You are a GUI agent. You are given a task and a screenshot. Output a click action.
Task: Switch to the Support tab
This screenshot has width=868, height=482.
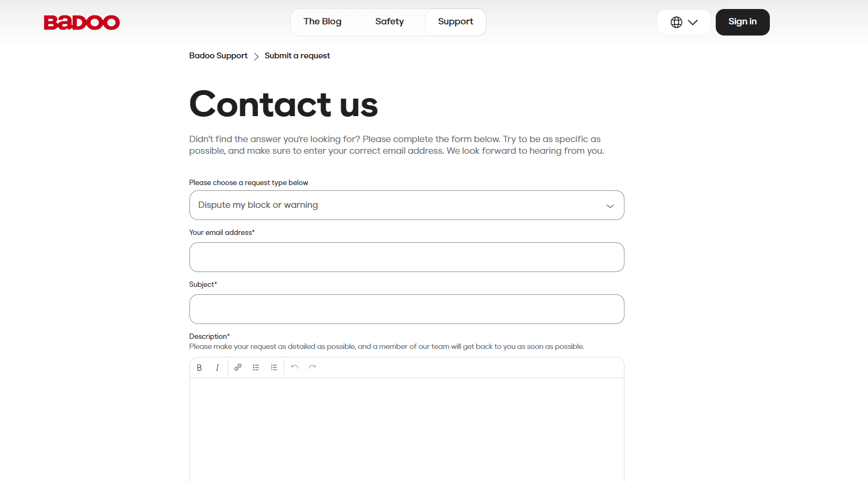click(455, 22)
